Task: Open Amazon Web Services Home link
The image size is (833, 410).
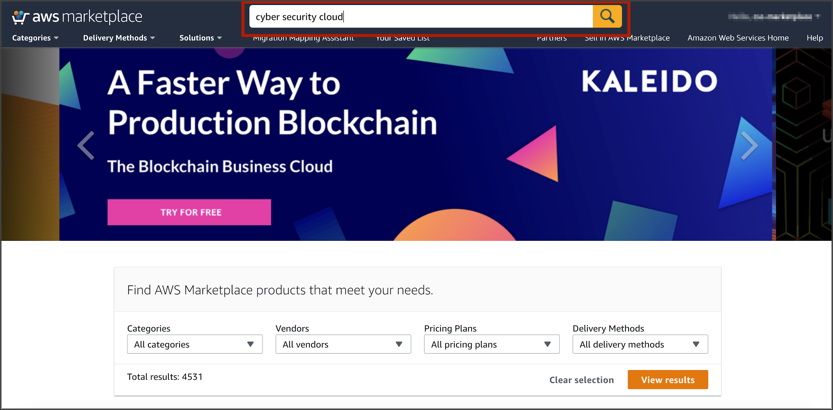Action: 738,38
